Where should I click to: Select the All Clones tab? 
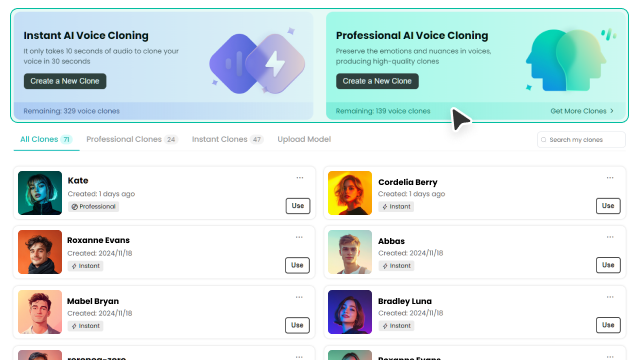point(46,139)
